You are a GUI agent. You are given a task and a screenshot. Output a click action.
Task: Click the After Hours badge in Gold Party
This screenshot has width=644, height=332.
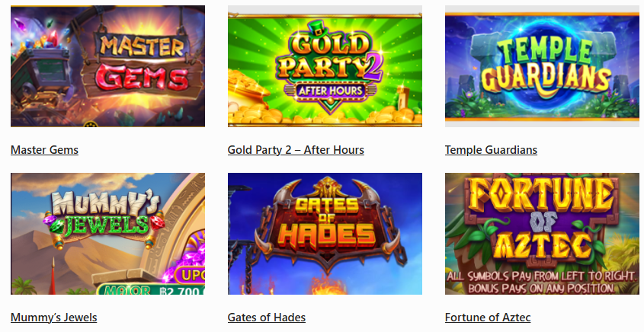(x=331, y=91)
